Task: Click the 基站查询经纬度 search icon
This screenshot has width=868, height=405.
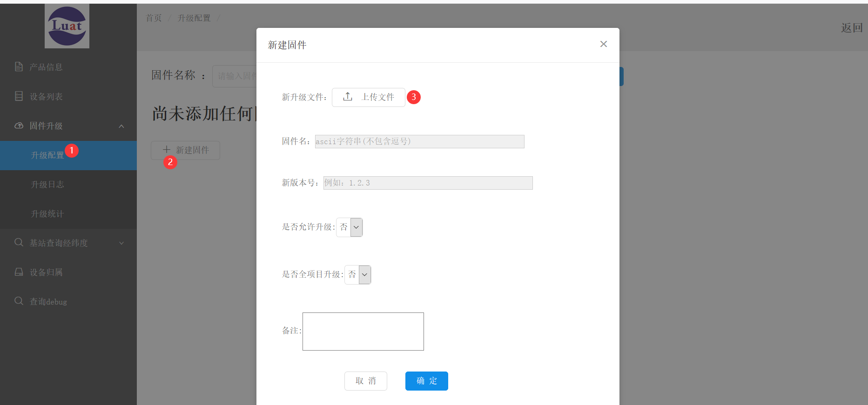Action: (x=19, y=243)
